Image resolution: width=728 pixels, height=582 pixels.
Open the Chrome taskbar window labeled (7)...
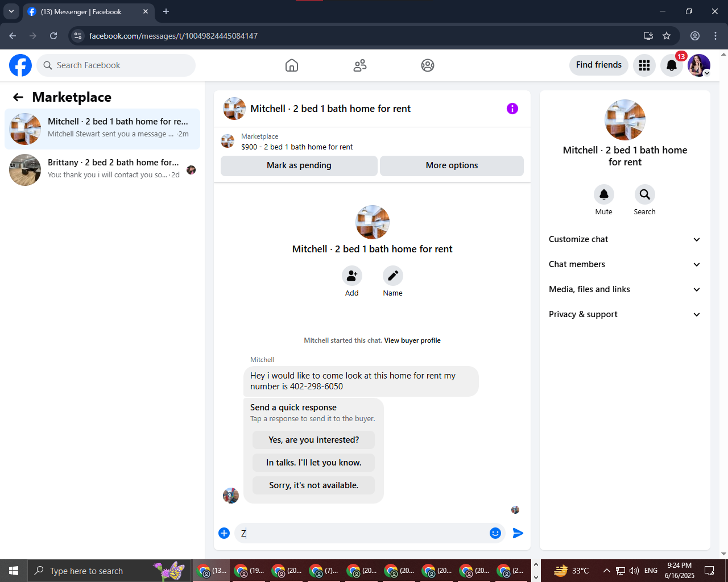pos(324,571)
